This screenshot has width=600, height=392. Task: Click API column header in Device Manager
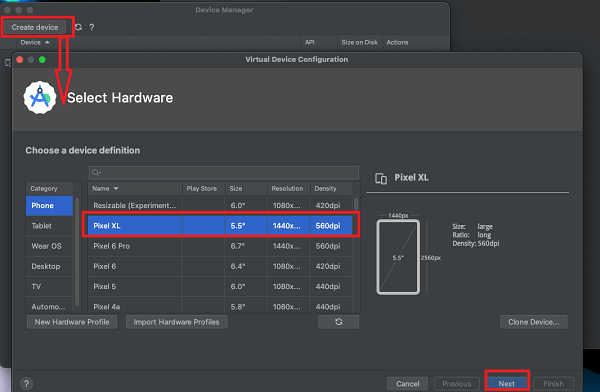[x=310, y=42]
